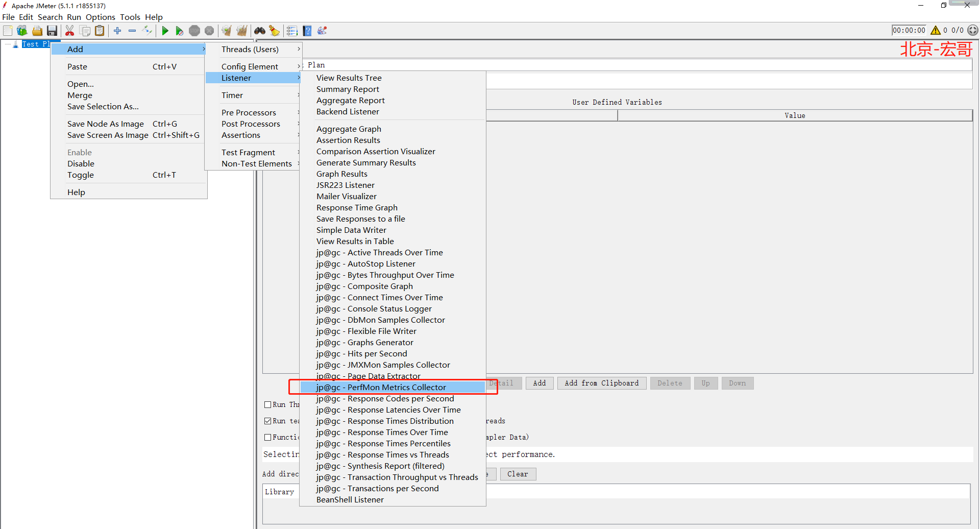This screenshot has width=980, height=529.
Task: Select jp@gc - PerfMon Metrics Collector
Action: click(393, 387)
